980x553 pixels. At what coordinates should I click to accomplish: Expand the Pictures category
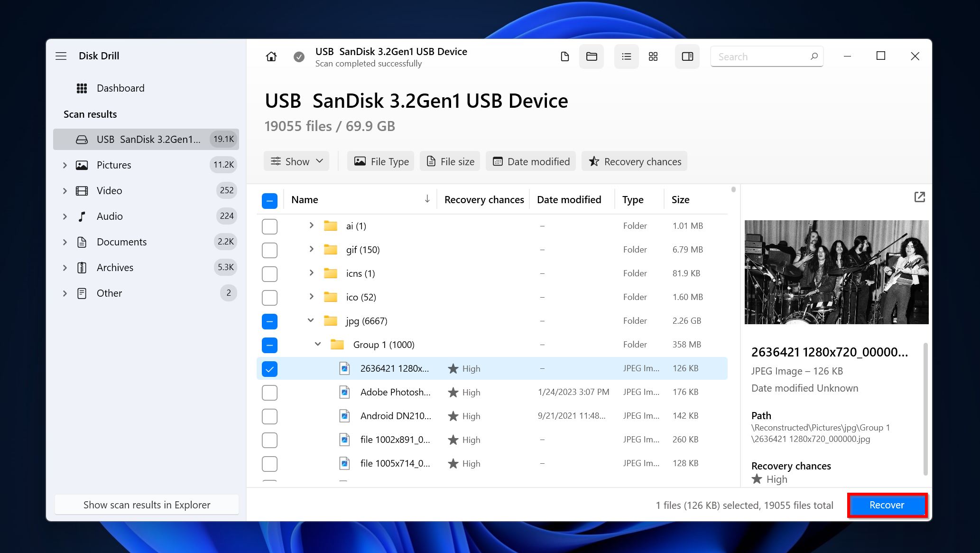65,165
